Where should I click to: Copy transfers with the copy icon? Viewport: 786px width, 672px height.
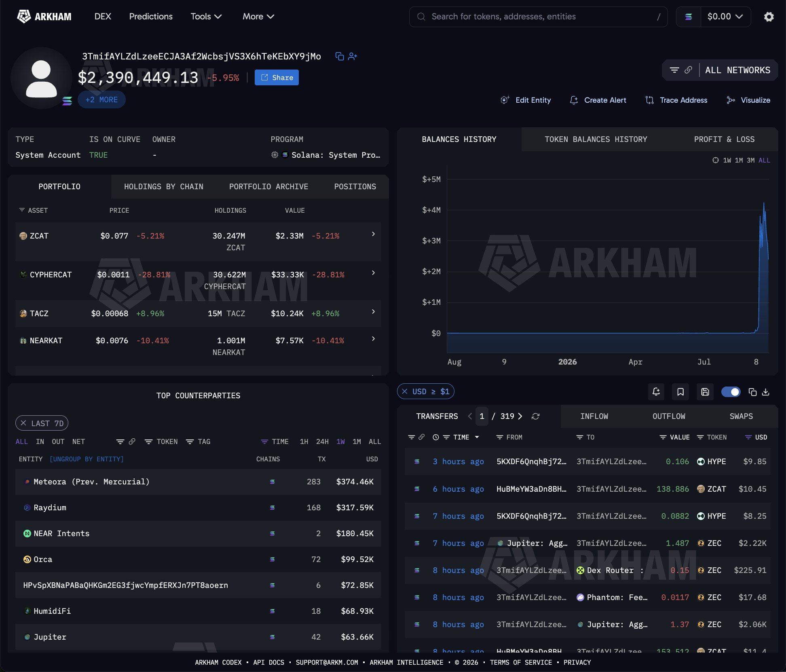pos(752,392)
